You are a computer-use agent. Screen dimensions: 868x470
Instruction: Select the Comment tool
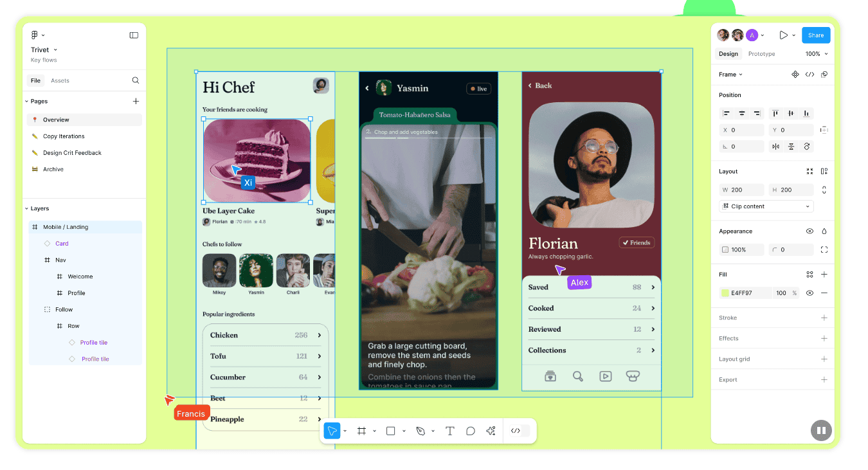click(x=471, y=431)
